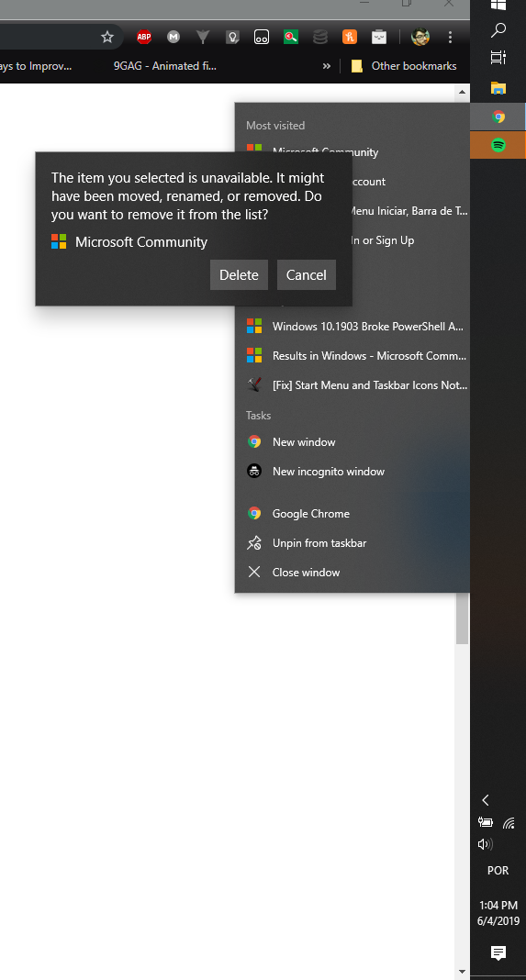Click the white box-face extension icon
Screen dimensions: 526x980
[x=378, y=37]
